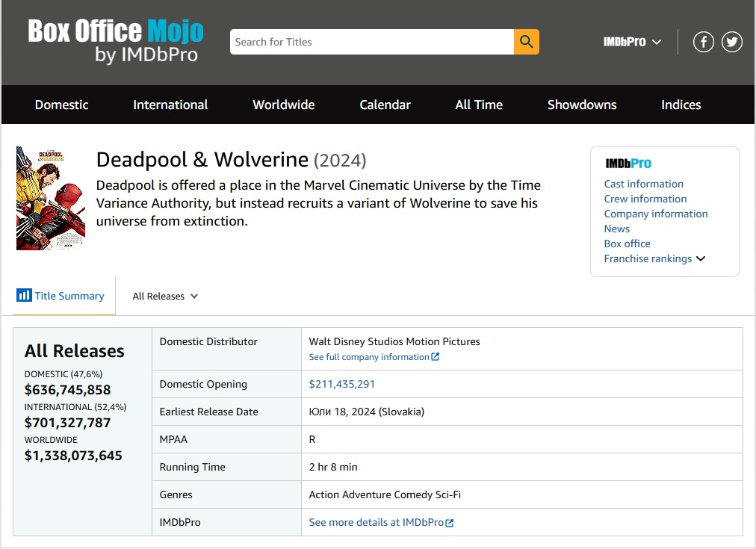Select the Title Summary tab
756x549 pixels.
(64, 296)
